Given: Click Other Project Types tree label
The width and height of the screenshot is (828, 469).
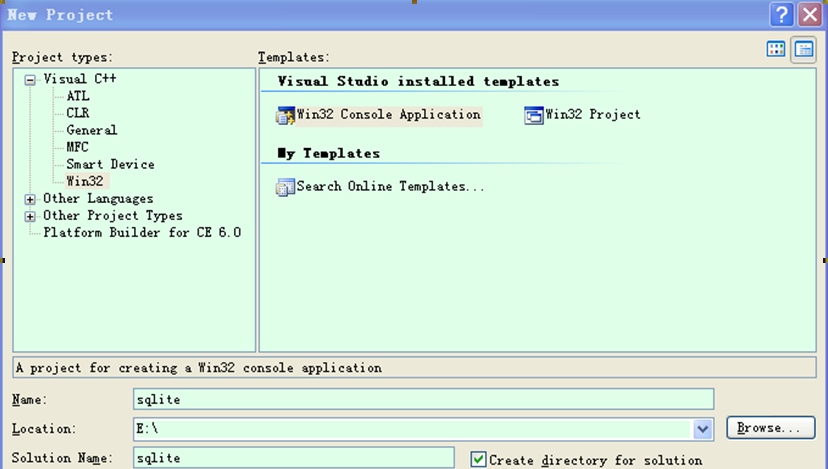Looking at the screenshot, I should pyautogui.click(x=112, y=215).
